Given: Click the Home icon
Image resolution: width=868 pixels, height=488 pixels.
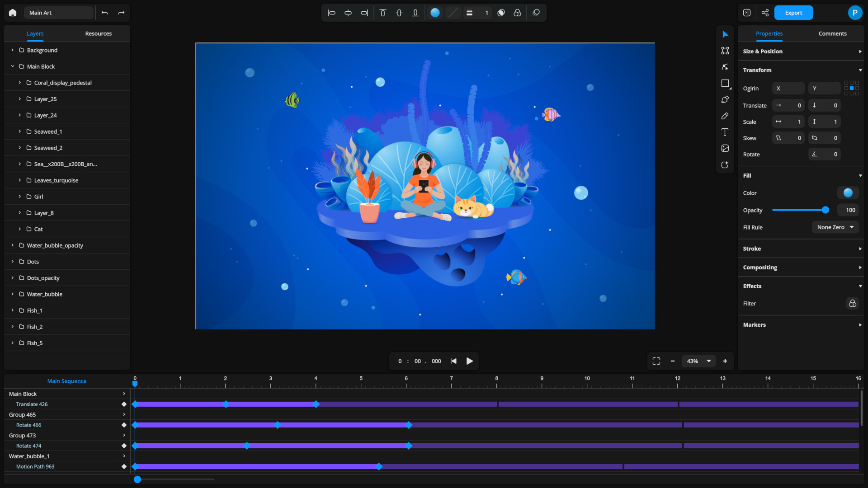Looking at the screenshot, I should (13, 13).
